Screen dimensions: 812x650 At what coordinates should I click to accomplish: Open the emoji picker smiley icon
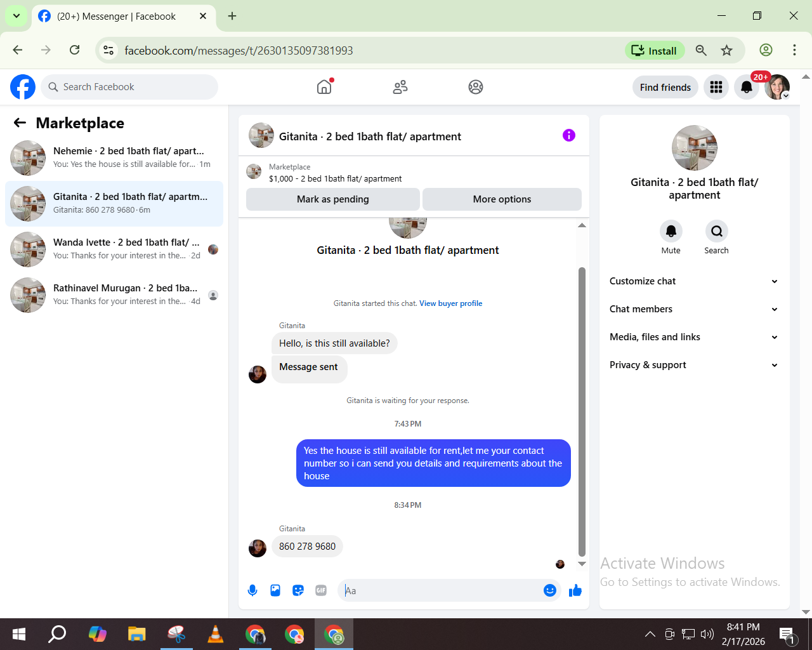click(550, 590)
